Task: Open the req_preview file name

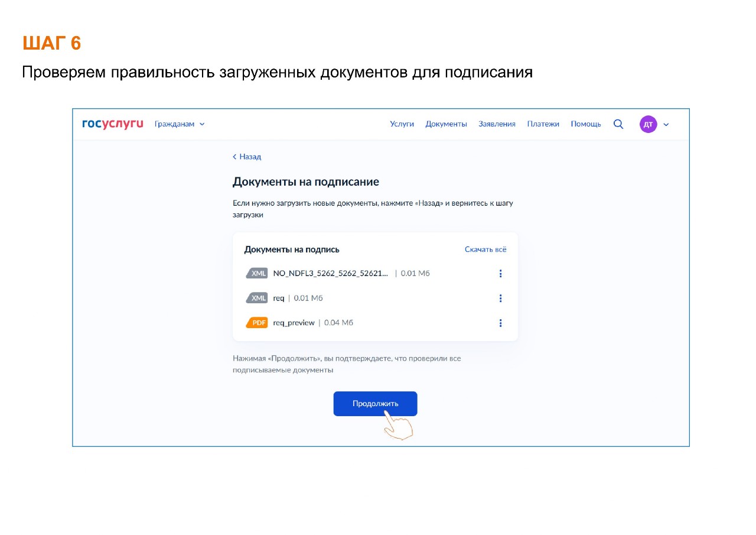Action: [x=294, y=323]
